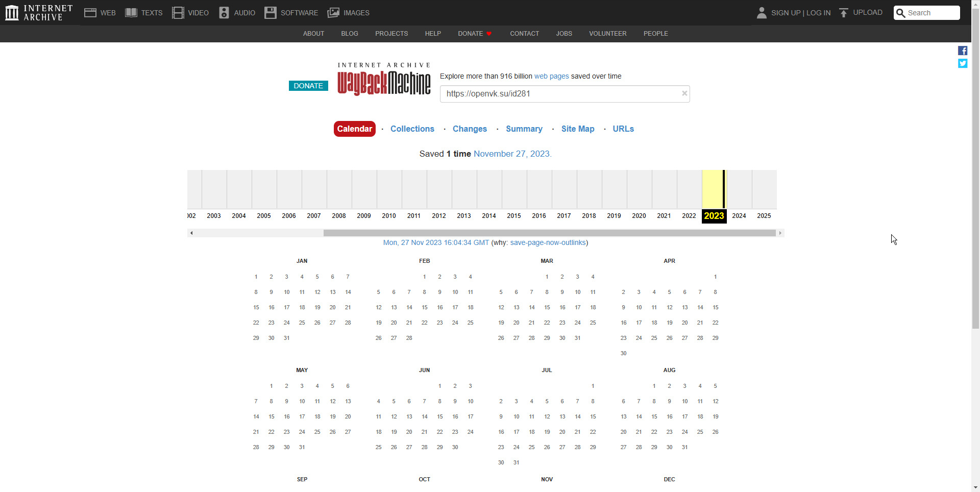The image size is (980, 492).
Task: Click the Sign Up link
Action: [786, 13]
